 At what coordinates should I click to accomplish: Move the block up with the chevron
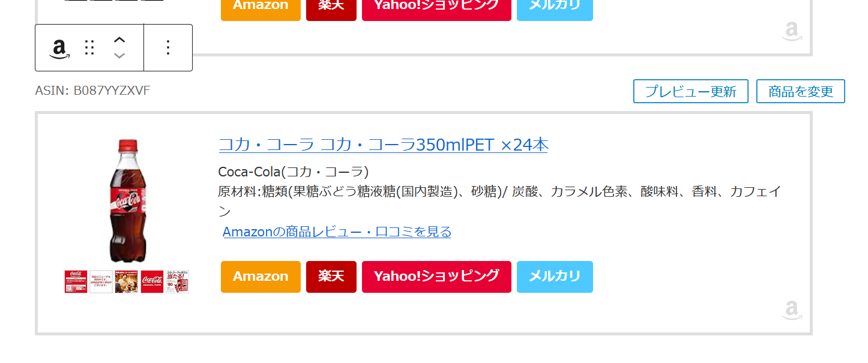[119, 40]
